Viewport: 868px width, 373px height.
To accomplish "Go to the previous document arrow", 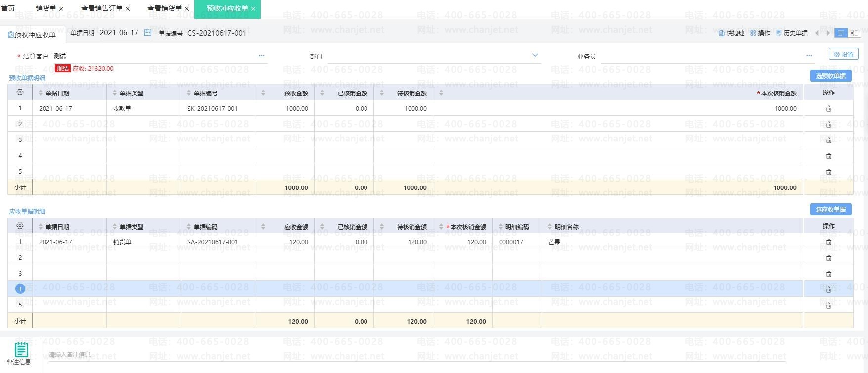I will pos(817,33).
